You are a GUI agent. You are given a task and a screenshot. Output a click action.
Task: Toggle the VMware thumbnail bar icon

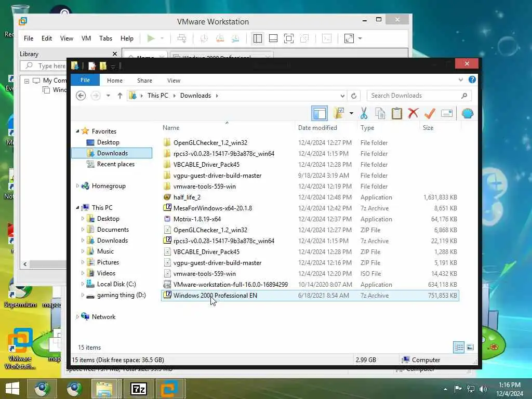[x=273, y=38]
